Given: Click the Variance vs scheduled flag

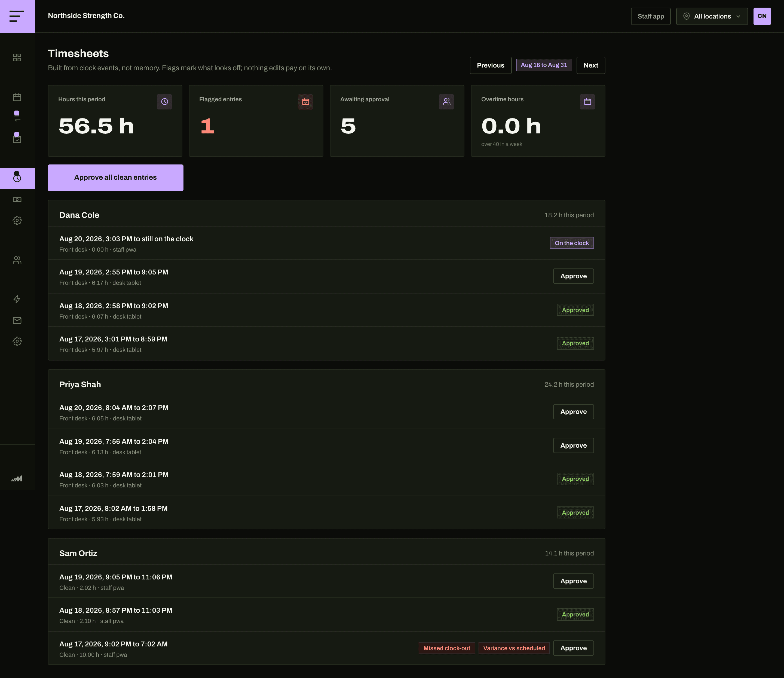Looking at the screenshot, I should click(514, 648).
